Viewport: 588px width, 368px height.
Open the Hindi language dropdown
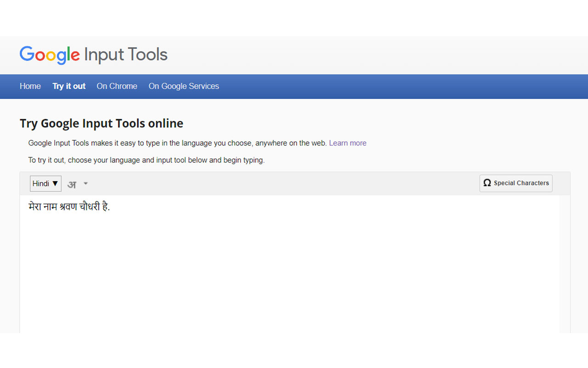(x=45, y=184)
